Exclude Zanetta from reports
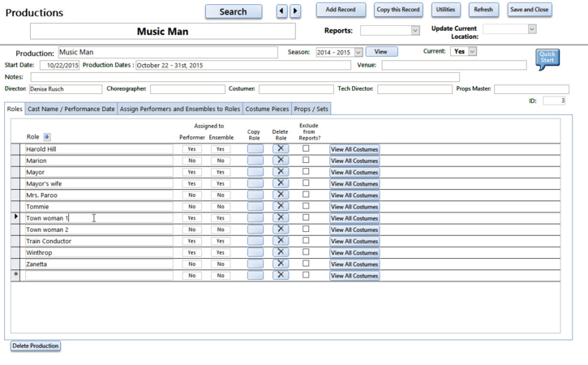Image resolution: width=588 pixels, height=365 pixels. tap(306, 264)
